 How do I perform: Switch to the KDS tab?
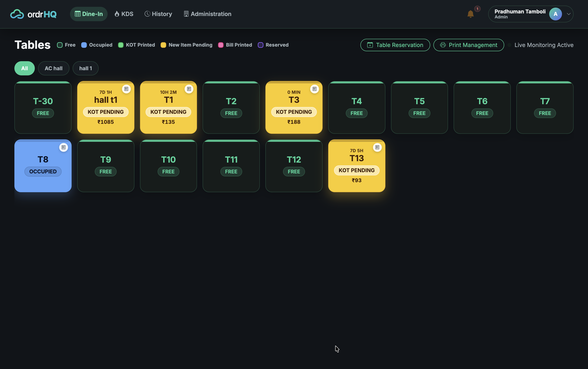coord(124,14)
